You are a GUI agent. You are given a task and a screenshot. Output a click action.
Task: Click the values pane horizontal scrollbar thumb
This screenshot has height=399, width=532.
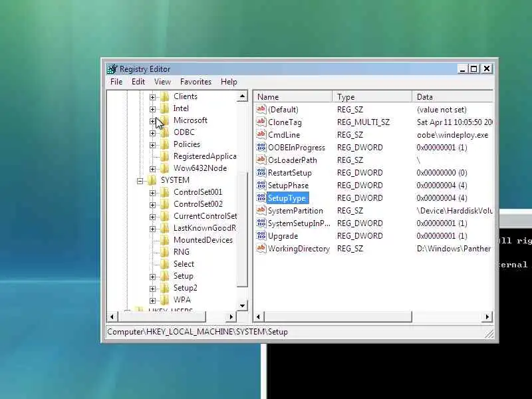tap(338, 317)
